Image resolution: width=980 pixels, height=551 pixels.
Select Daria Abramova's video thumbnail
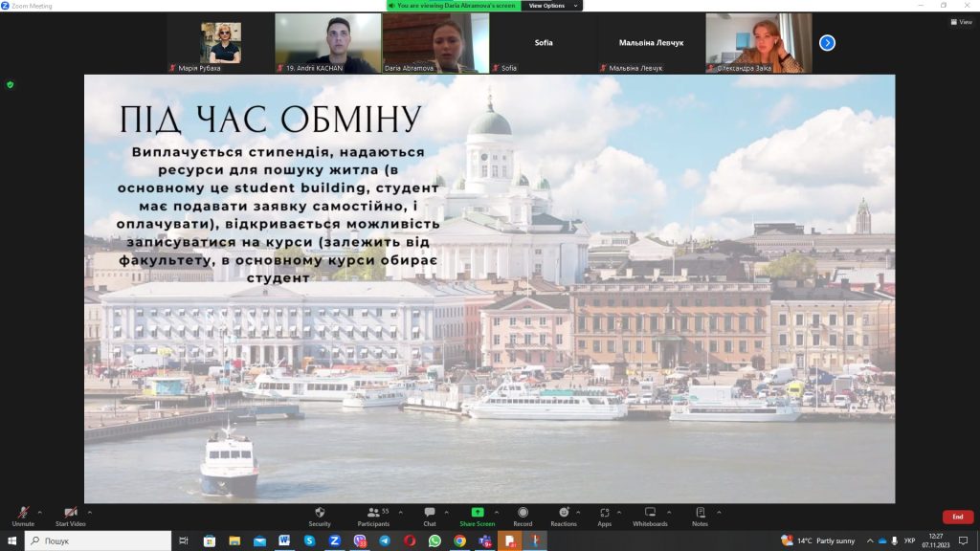(x=435, y=42)
